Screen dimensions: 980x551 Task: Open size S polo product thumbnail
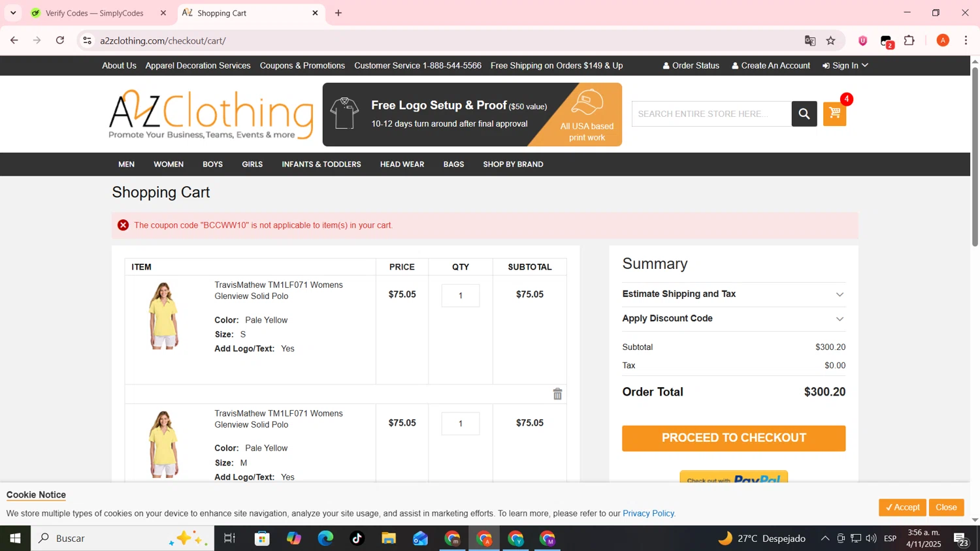coord(163,316)
